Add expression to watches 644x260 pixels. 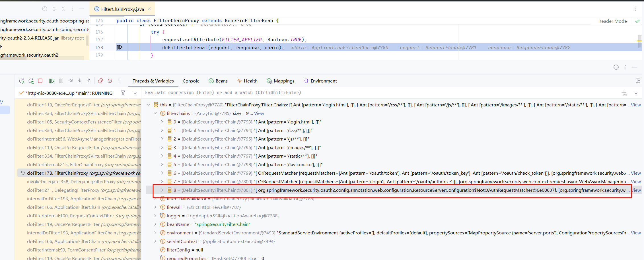coord(624,93)
